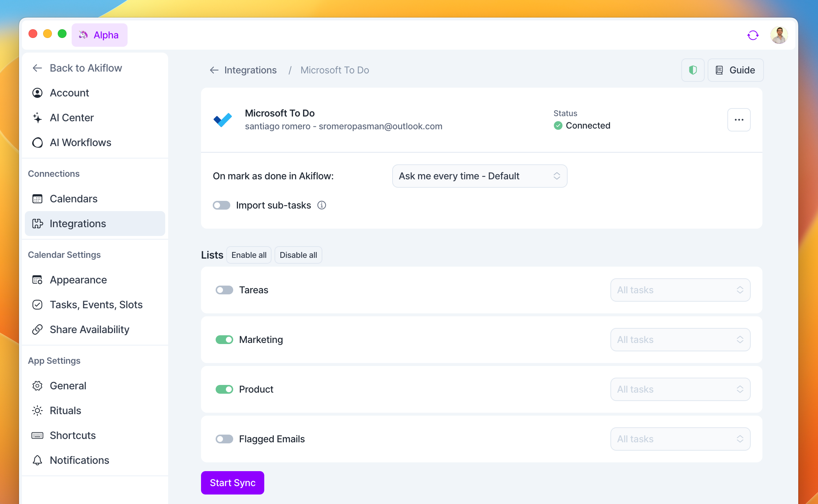Open General app settings
818x504 pixels.
95,386
